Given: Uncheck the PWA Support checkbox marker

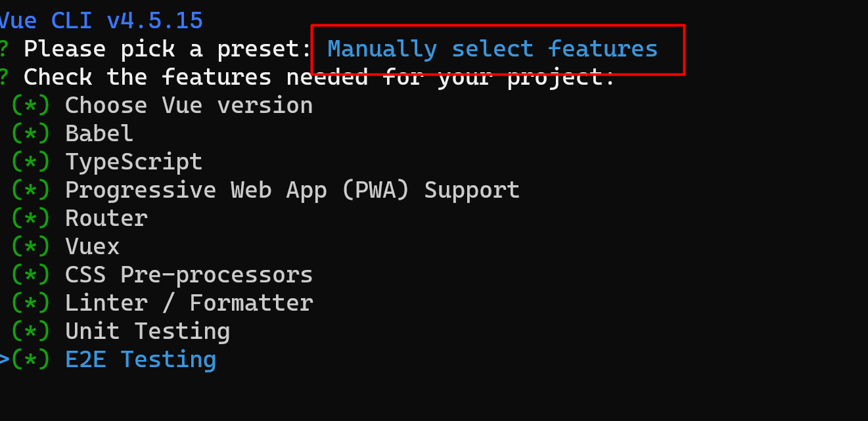Looking at the screenshot, I should (x=31, y=190).
